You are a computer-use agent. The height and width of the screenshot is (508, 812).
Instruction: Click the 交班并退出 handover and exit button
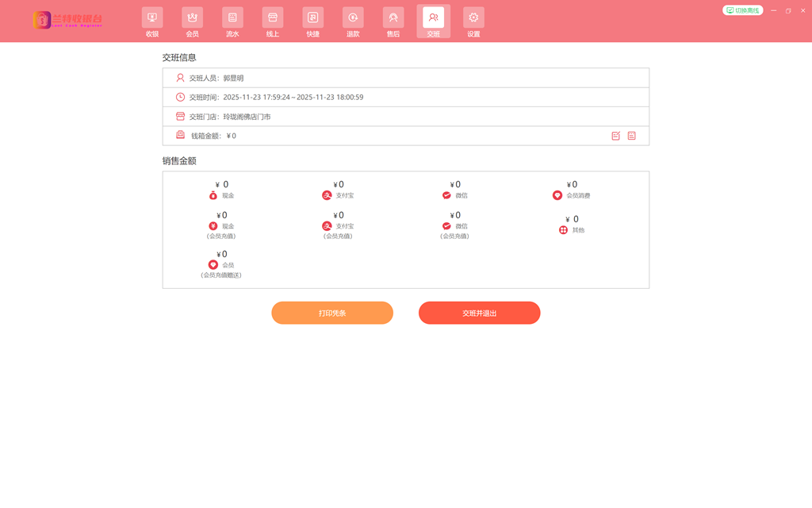click(479, 313)
